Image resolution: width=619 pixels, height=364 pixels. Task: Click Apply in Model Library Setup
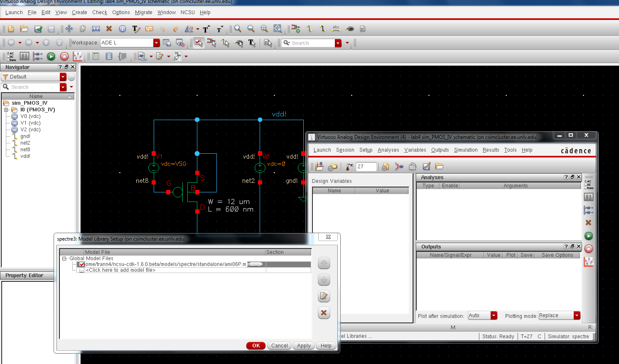(304, 346)
